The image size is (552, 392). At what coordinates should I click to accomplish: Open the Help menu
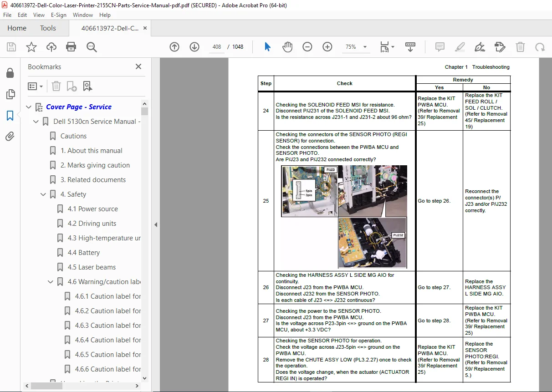[105, 15]
